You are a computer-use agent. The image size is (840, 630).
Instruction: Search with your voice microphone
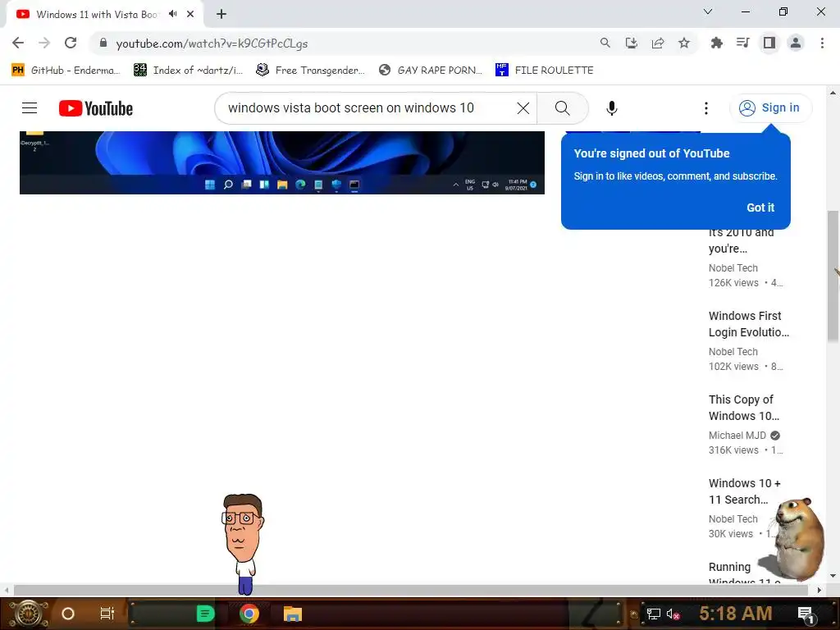click(612, 108)
